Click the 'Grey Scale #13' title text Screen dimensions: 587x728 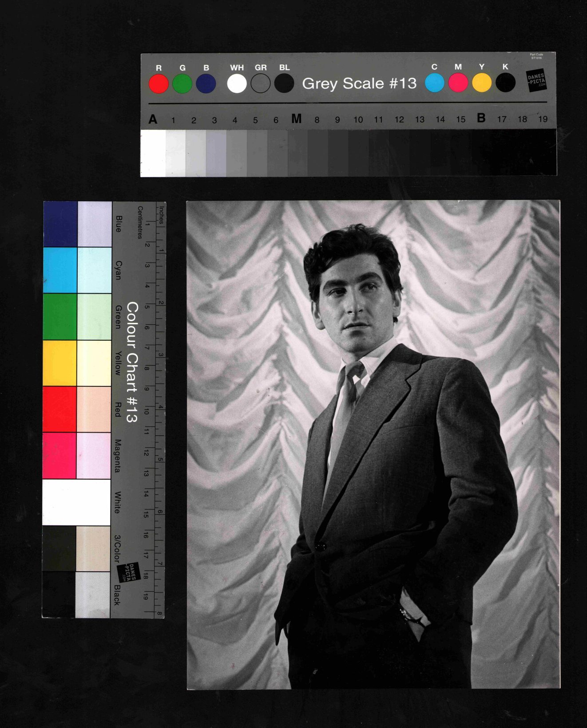point(359,84)
